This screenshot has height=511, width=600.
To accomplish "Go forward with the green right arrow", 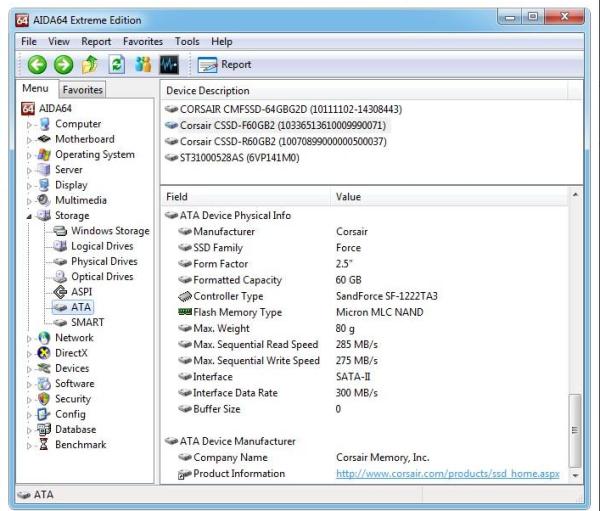I will pyautogui.click(x=64, y=64).
